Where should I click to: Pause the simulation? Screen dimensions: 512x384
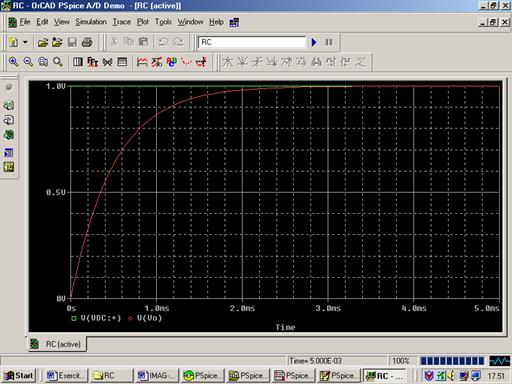[329, 42]
